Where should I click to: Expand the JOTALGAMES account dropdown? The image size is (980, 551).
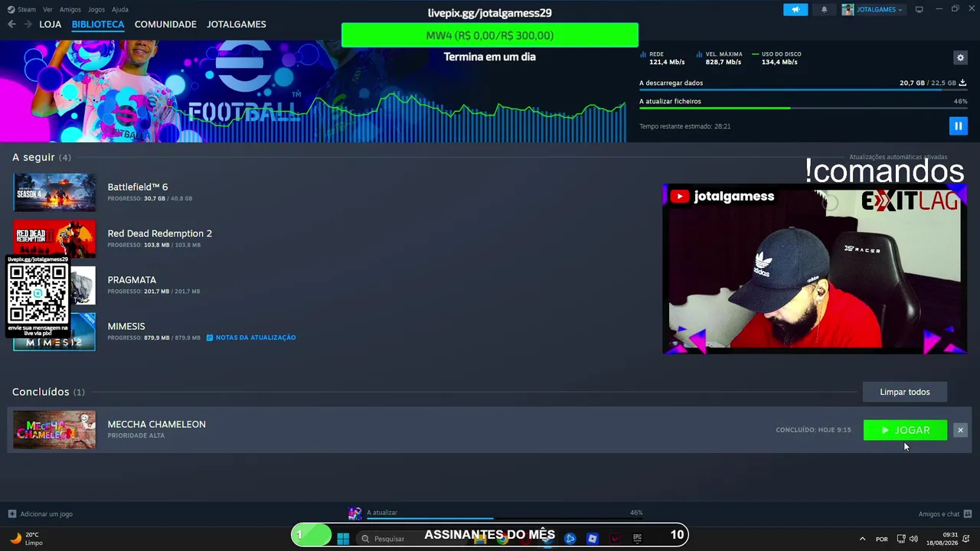tap(873, 9)
